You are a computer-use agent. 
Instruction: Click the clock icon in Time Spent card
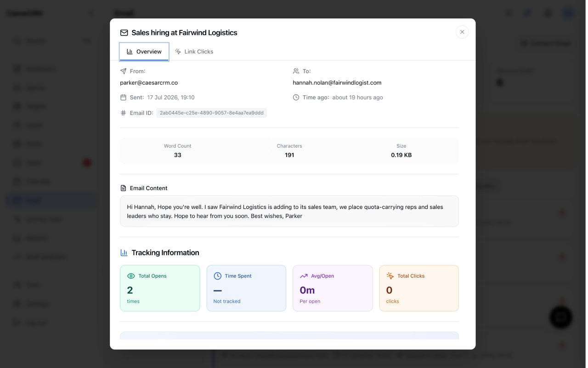click(x=217, y=276)
